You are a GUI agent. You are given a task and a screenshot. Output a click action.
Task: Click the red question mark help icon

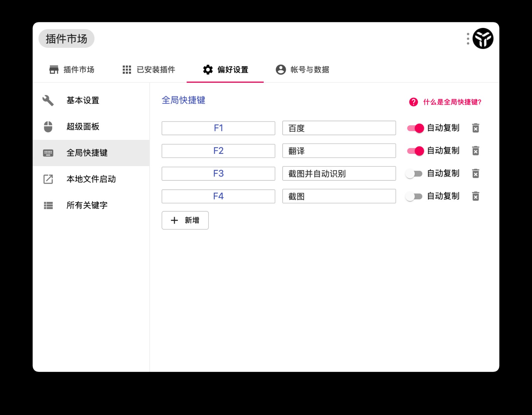(x=413, y=102)
